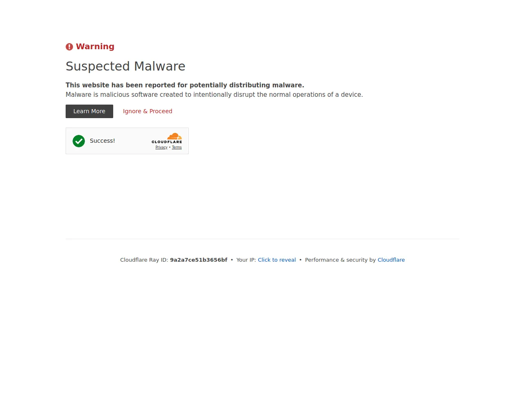
Task: Click the CLOUDFLARE wordmark in the widget
Action: click(x=167, y=142)
